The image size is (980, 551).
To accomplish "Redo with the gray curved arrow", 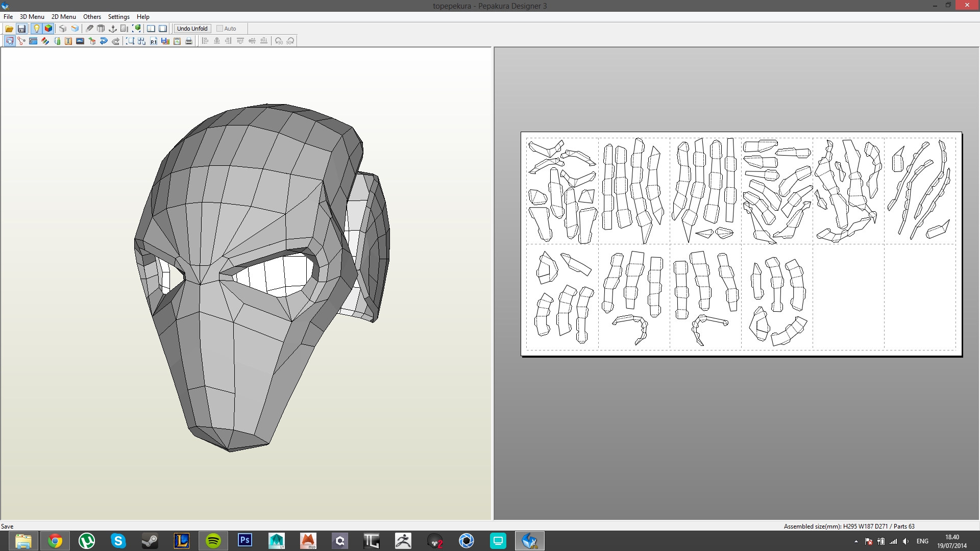I will pyautogui.click(x=115, y=41).
